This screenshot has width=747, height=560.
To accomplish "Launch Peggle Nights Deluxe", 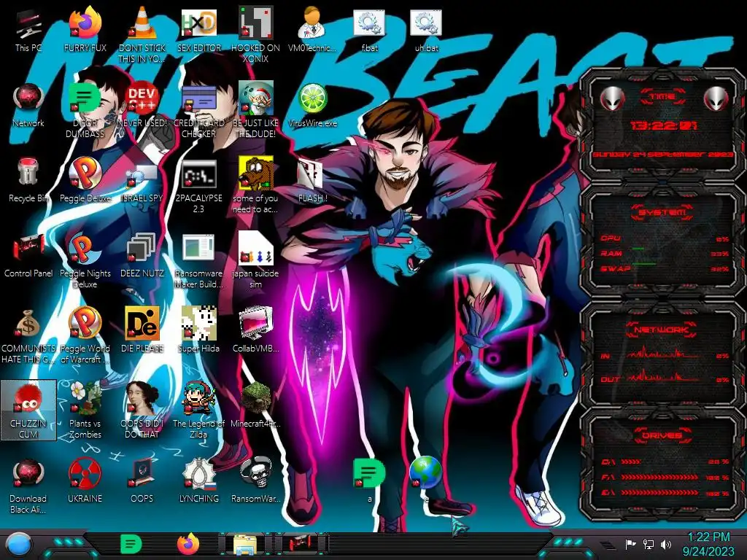I will click(85, 248).
